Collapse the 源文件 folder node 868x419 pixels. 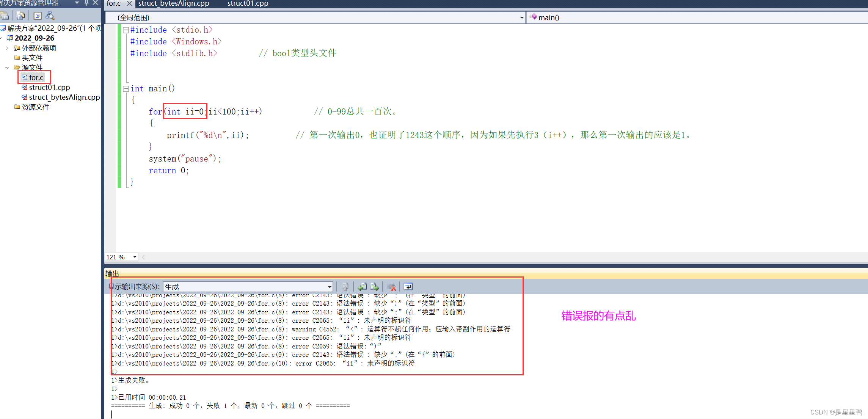click(x=7, y=68)
